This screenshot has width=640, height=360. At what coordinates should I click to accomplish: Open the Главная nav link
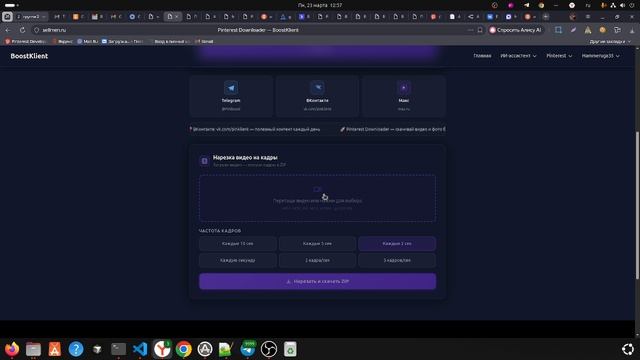point(482,56)
